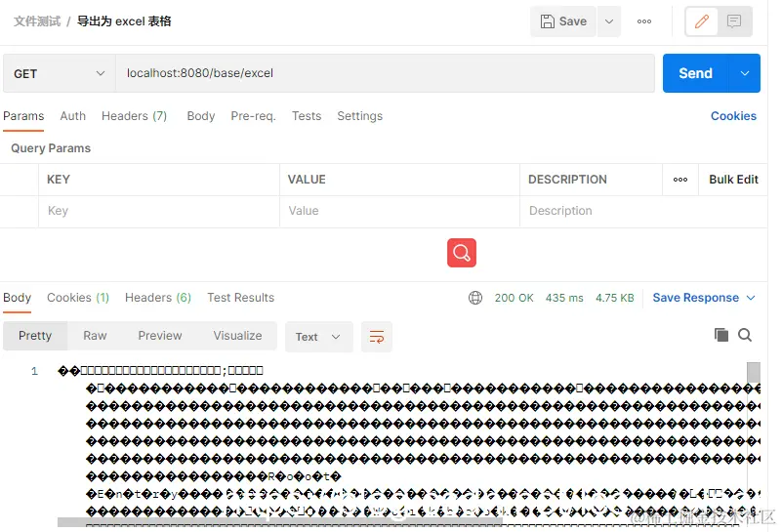Click the 4.75 KB response size

click(614, 298)
